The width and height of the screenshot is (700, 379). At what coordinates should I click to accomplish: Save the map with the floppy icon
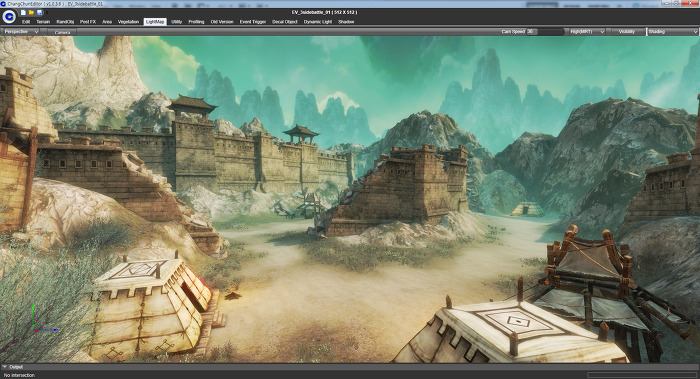point(39,12)
